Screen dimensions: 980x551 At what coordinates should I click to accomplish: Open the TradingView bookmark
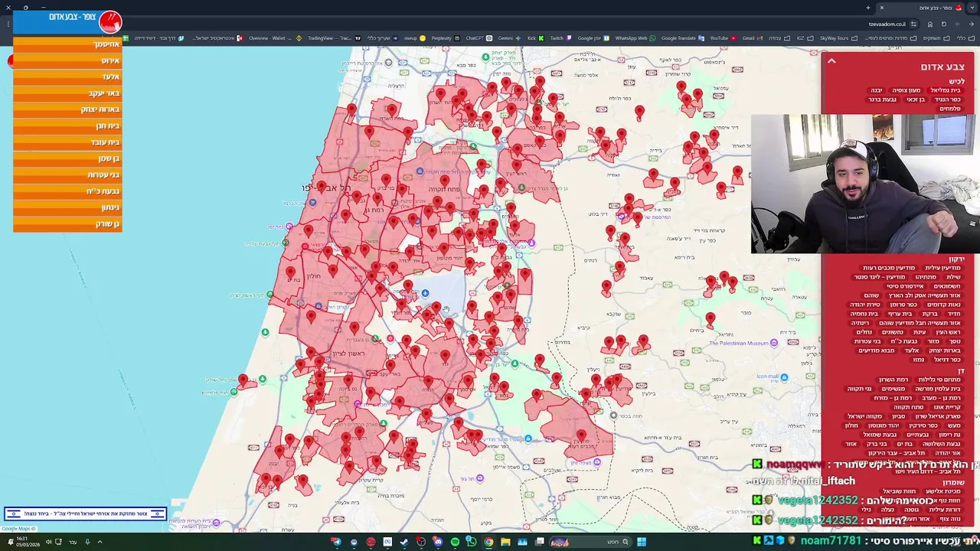tap(333, 38)
